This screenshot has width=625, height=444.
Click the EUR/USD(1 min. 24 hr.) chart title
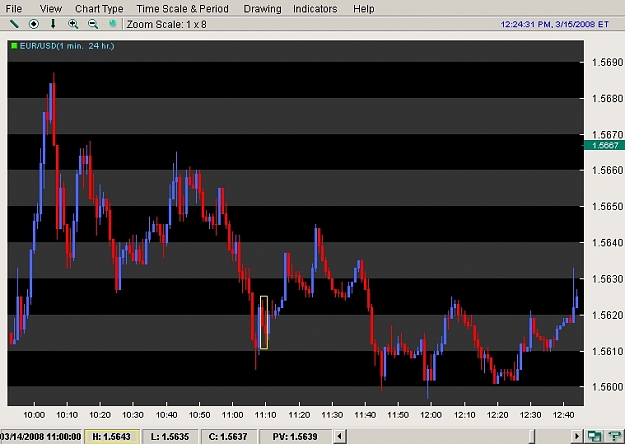click(67, 46)
